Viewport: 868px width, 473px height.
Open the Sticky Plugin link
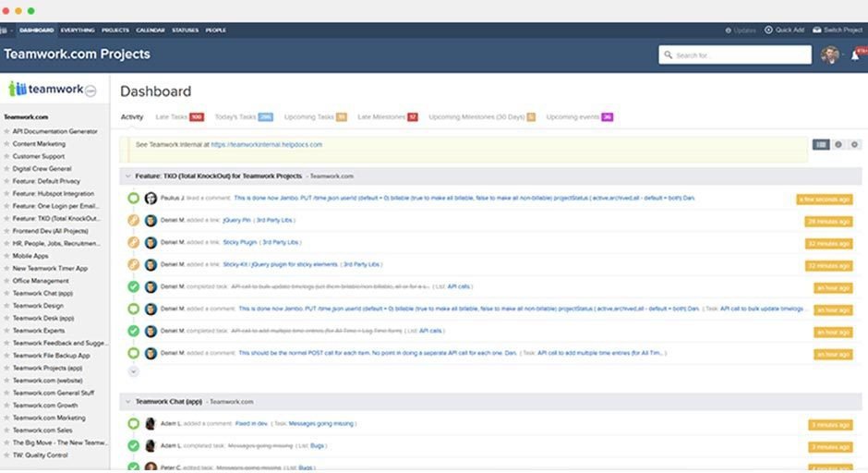pyautogui.click(x=240, y=242)
